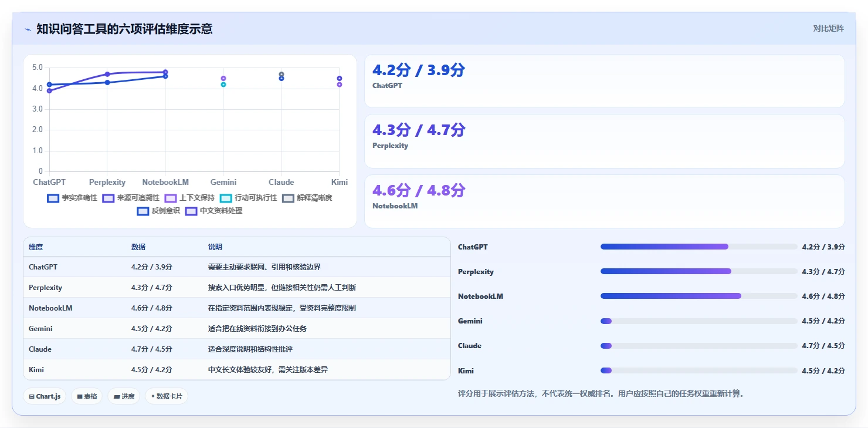Click the NotebookLM progress bar

pyautogui.click(x=699, y=296)
